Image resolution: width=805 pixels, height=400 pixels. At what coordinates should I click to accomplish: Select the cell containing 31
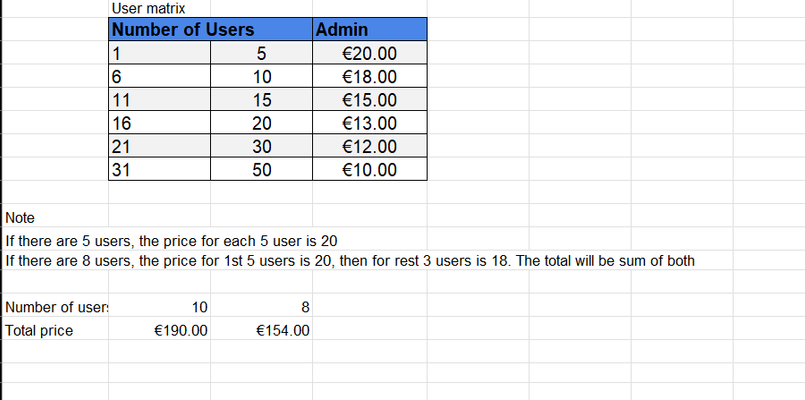click(x=160, y=169)
